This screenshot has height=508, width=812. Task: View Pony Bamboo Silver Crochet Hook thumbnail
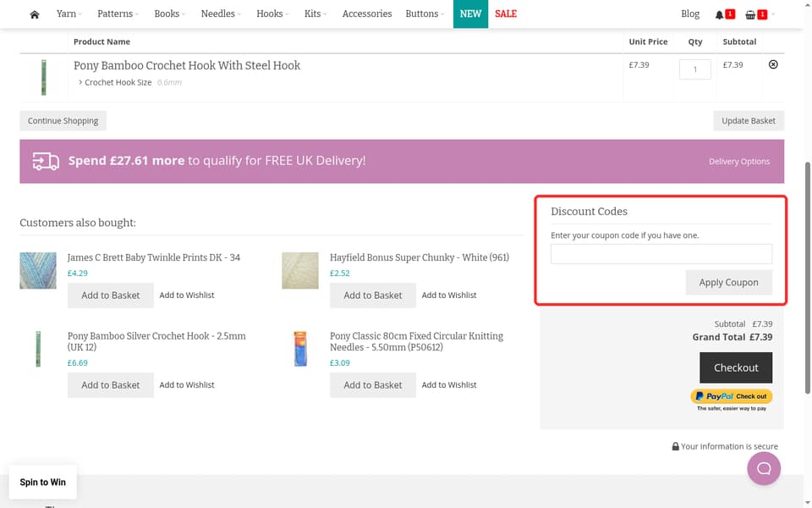[x=38, y=349]
